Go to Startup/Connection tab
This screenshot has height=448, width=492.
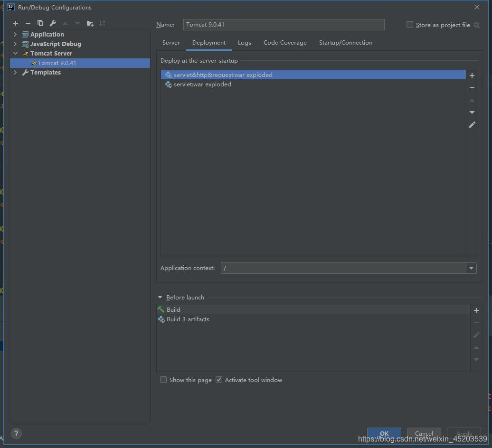click(x=345, y=43)
